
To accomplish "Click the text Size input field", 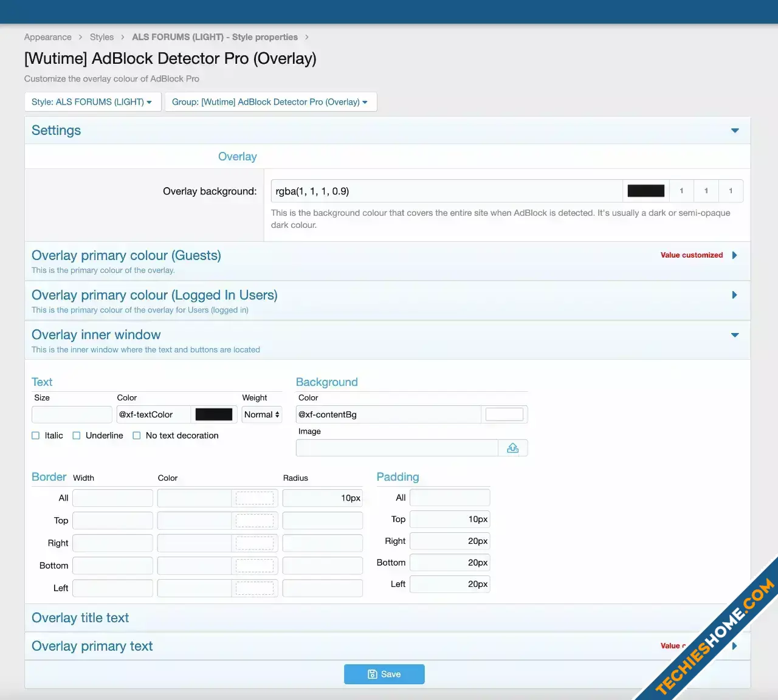I will (x=72, y=414).
